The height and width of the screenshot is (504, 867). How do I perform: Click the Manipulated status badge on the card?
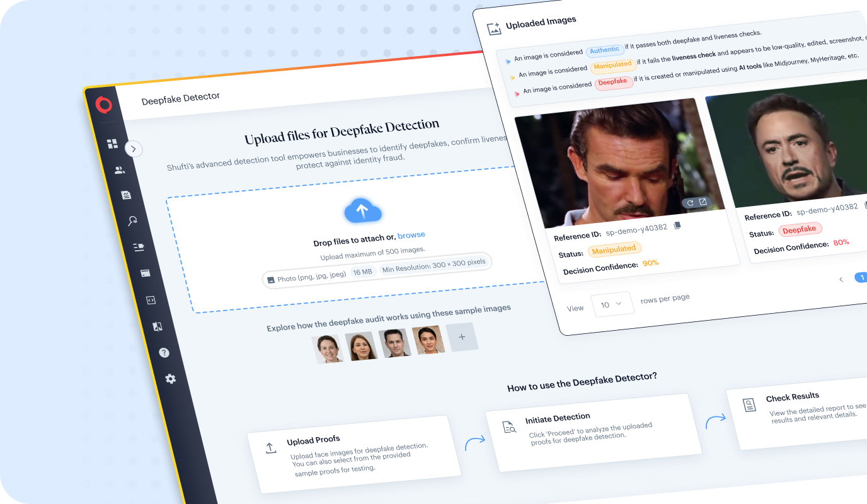[614, 249]
